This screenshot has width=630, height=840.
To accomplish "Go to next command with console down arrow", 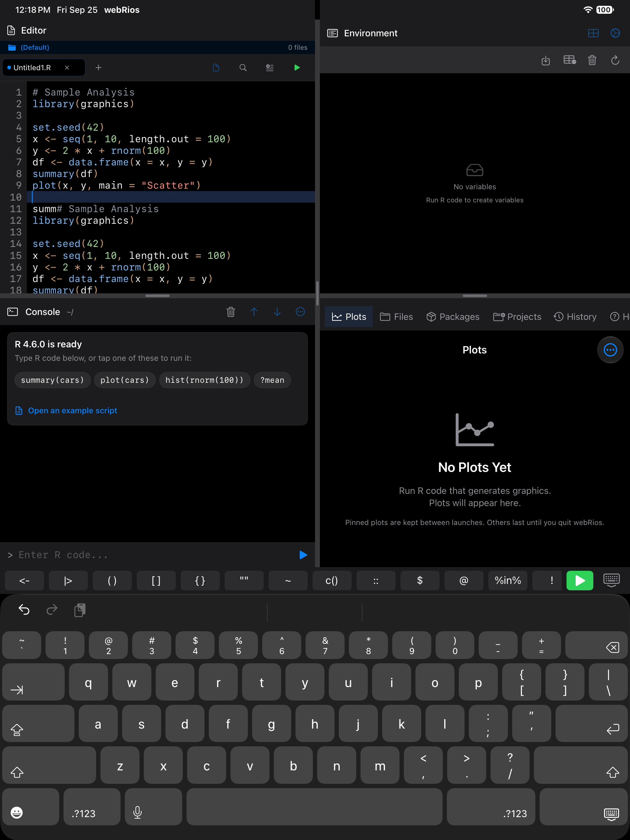I will pyautogui.click(x=277, y=312).
